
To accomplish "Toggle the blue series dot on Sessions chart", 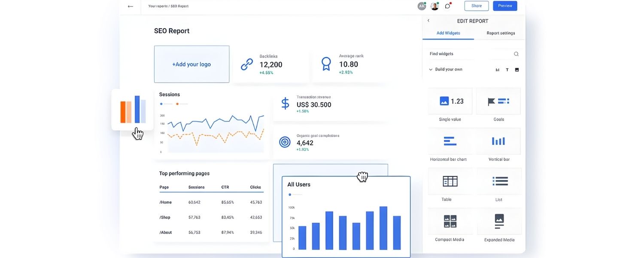I will (x=161, y=103).
